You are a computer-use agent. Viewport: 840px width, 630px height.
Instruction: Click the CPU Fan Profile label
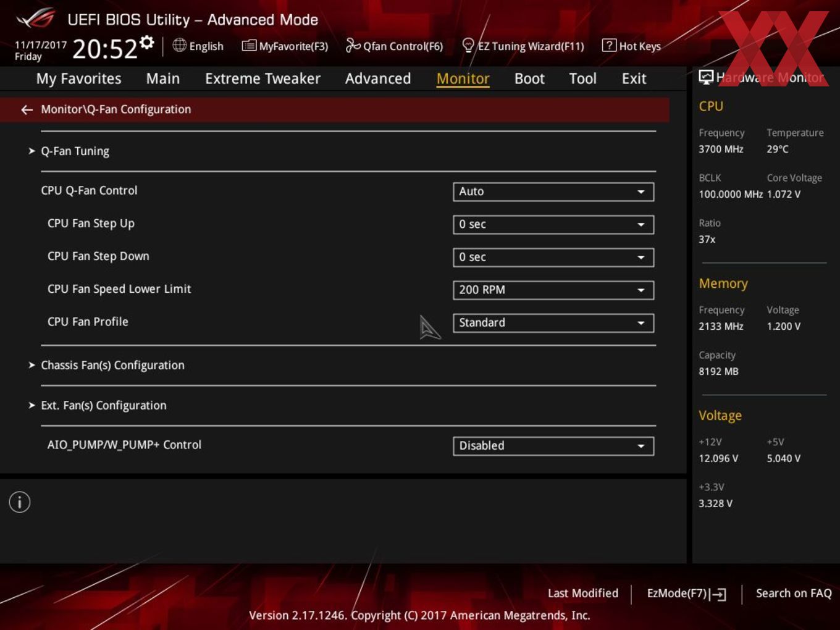(88, 322)
